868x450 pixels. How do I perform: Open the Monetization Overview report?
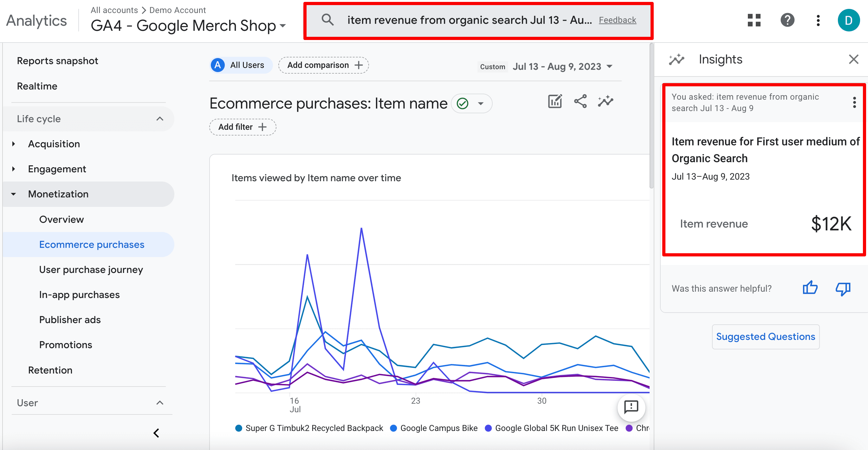coord(61,220)
